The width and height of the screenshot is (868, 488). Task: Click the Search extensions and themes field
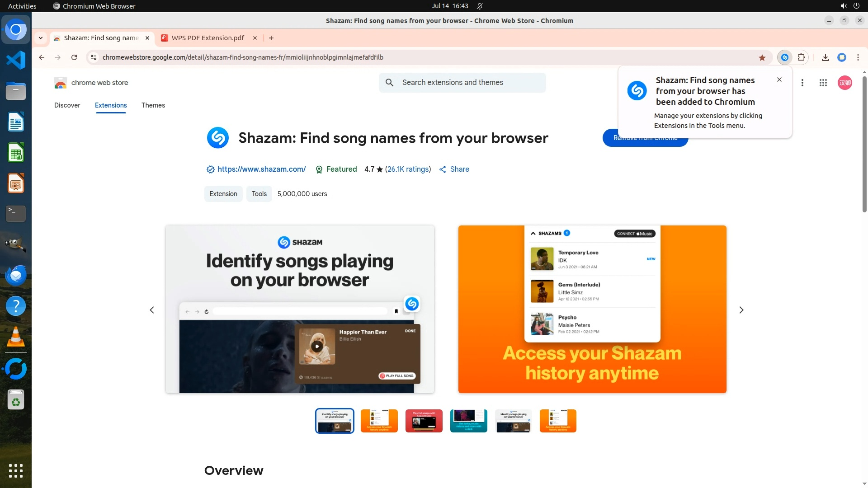[x=470, y=83]
